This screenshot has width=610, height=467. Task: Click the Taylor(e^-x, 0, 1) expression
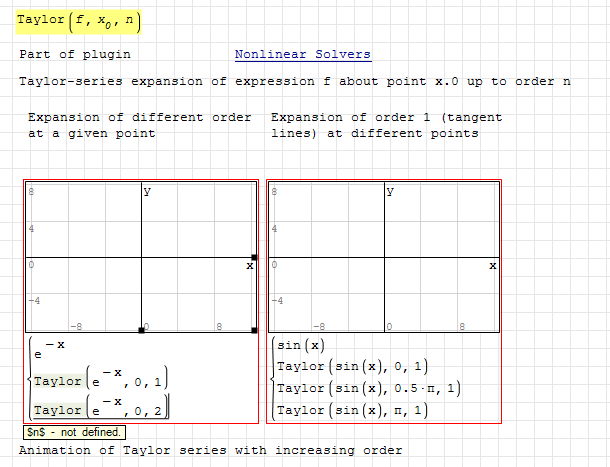(x=100, y=381)
